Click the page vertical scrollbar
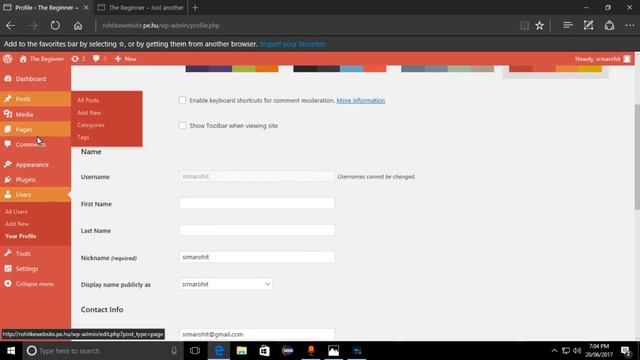The image size is (640, 360). pyautogui.click(x=636, y=157)
